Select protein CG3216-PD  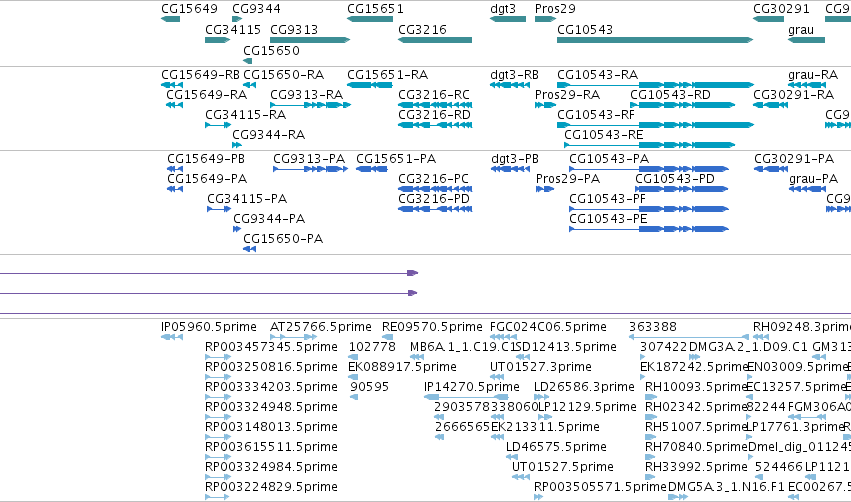[435, 209]
